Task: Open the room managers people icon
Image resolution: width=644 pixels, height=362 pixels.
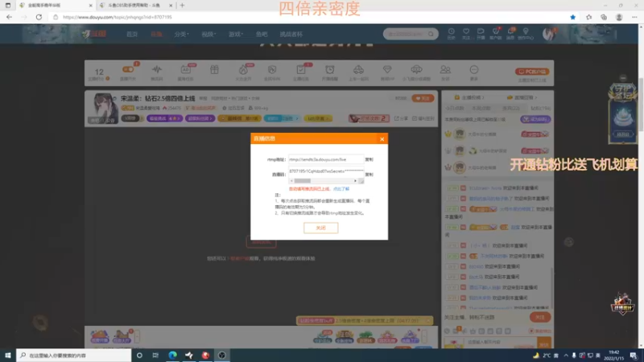Action: click(445, 70)
